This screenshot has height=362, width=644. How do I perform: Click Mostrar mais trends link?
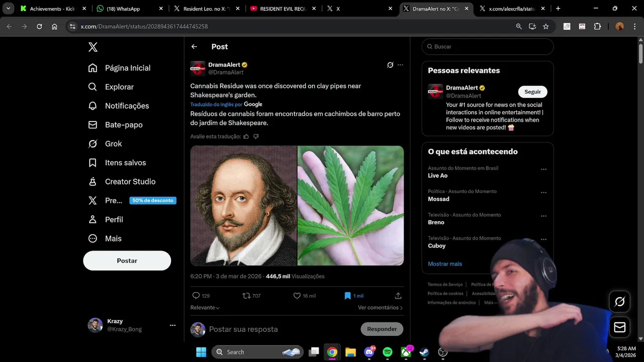coord(445,264)
